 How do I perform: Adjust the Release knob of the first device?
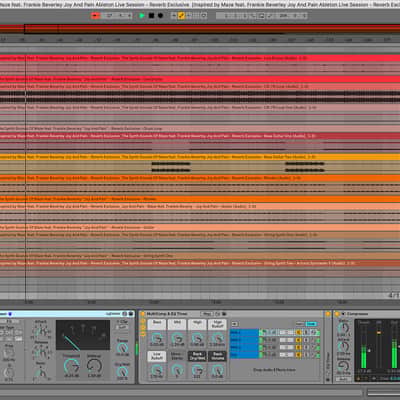pos(41,351)
